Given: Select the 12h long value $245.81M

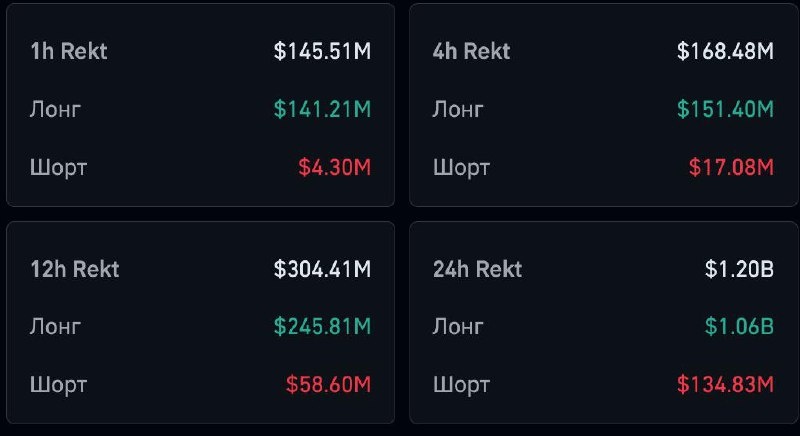Looking at the screenshot, I should tap(322, 326).
